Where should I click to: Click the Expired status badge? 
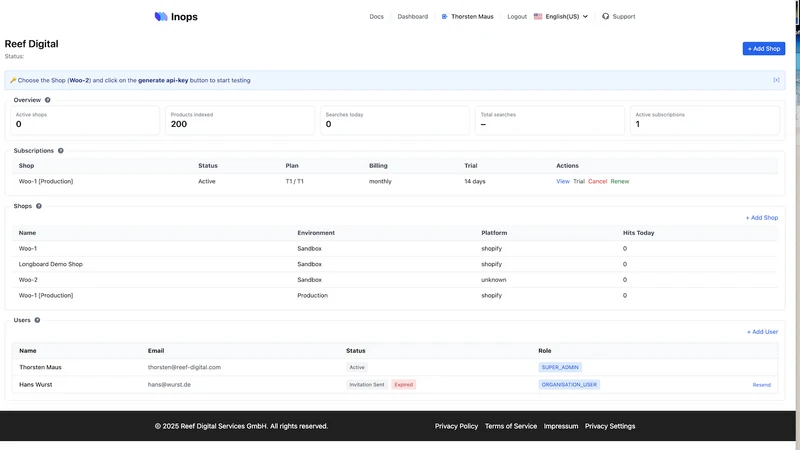tap(404, 385)
